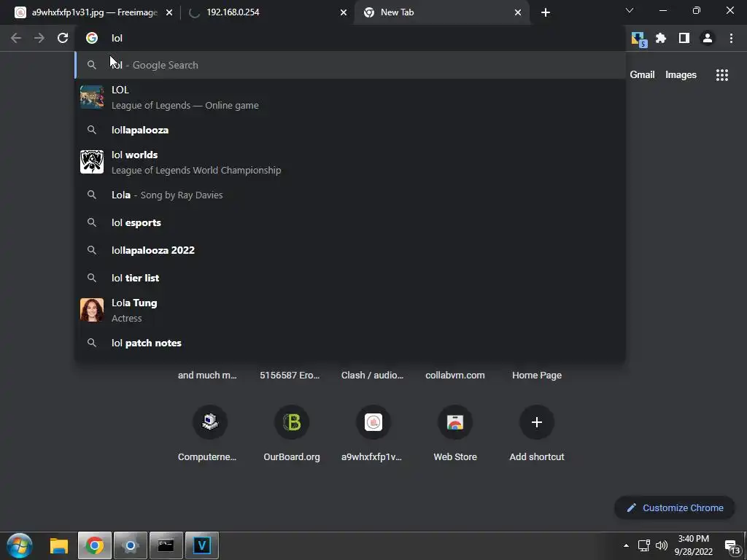Select the 'lol - Google Search' suggestion
747x560 pixels.
click(350, 65)
